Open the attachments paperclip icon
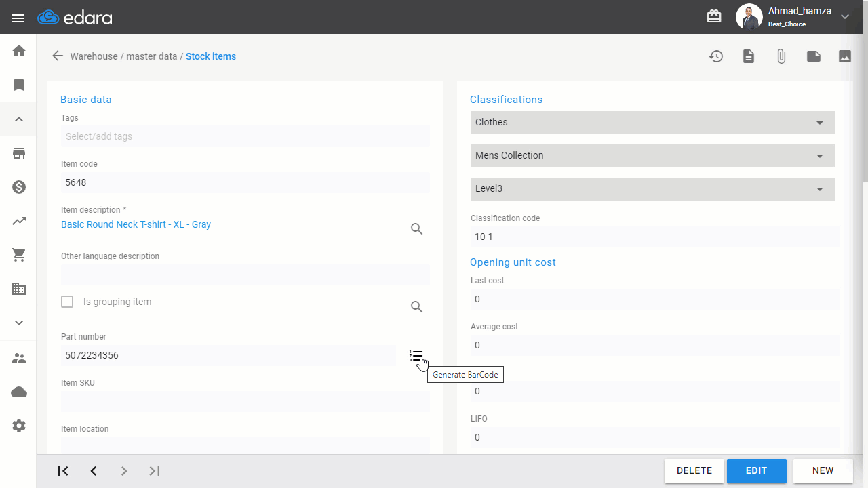Viewport: 868px width, 488px height. [781, 56]
